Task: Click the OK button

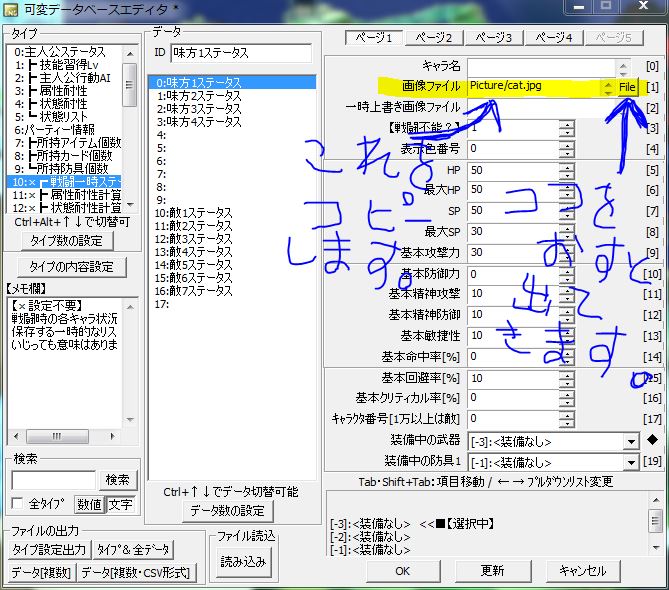Action: pos(403,571)
